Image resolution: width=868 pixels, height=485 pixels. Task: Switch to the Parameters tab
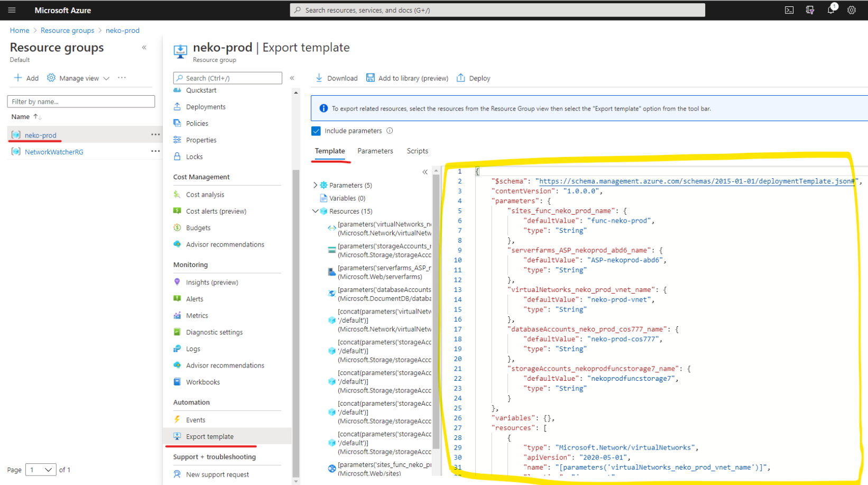tap(375, 151)
